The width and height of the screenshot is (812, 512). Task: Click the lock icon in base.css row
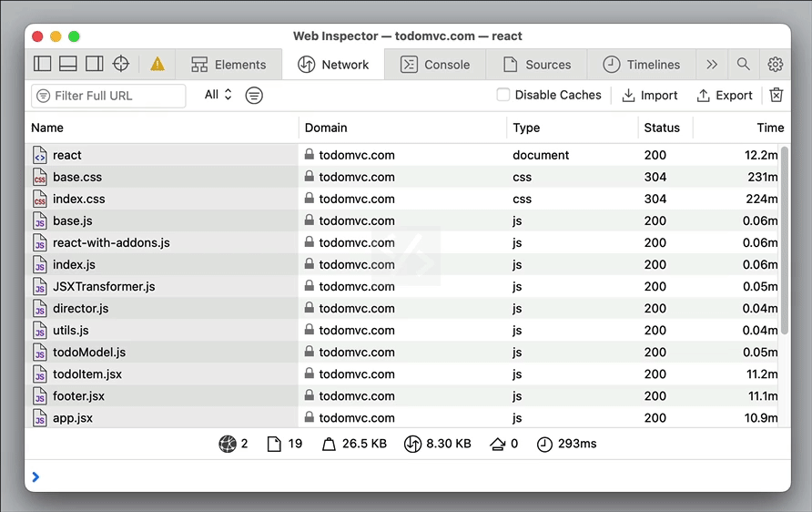(310, 176)
